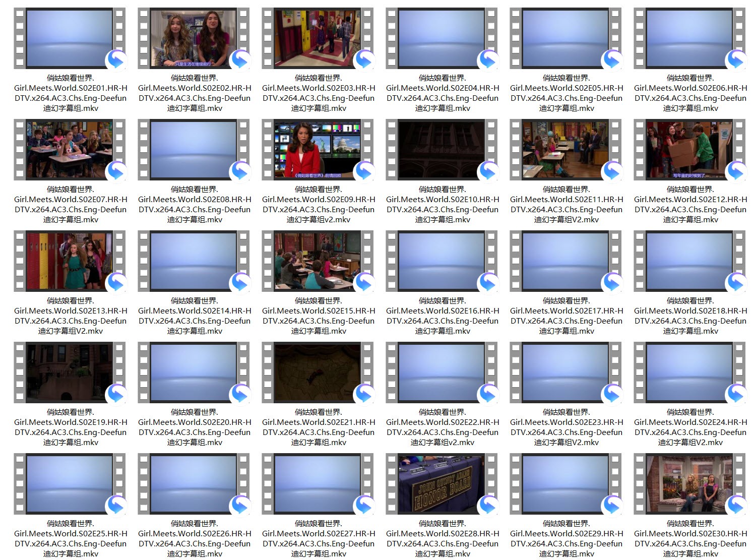Click the blue arrow badge on S02E14

pyautogui.click(x=240, y=283)
